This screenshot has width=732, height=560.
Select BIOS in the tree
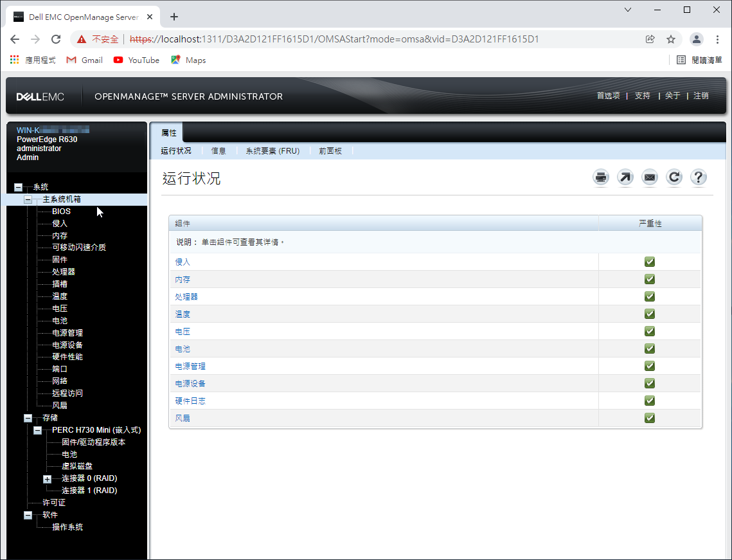[x=61, y=212]
